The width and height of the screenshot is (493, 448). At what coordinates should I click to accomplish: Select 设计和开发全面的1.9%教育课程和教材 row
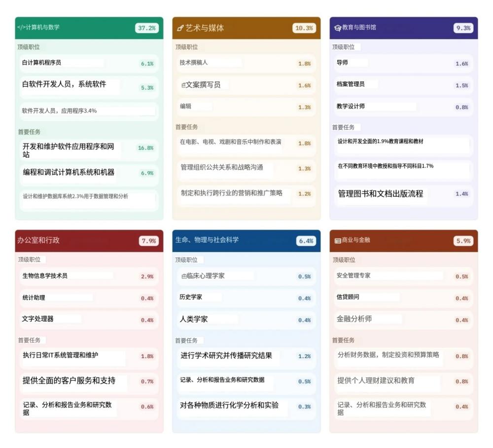[x=403, y=146]
